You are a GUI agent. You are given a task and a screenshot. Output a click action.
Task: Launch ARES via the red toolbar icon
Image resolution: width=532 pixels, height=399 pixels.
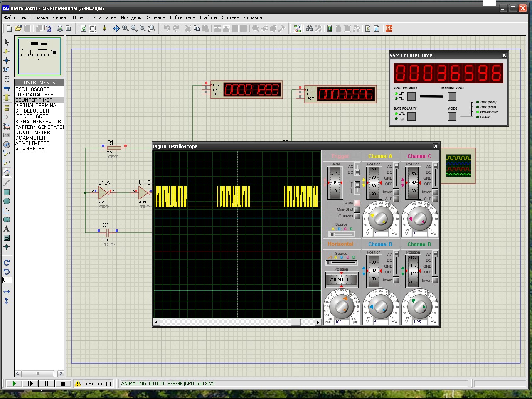pos(389,28)
